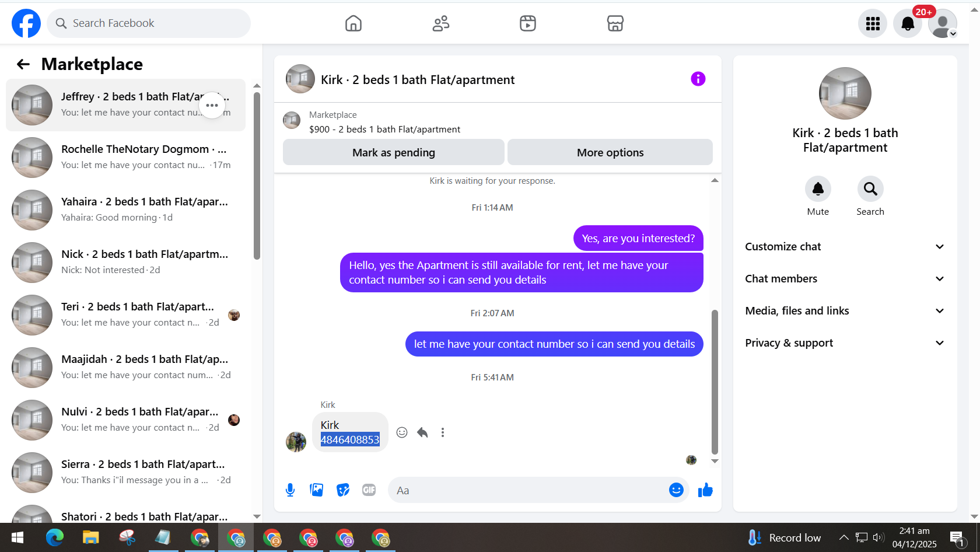The width and height of the screenshot is (980, 552).
Task: Open the Facebook home logo
Action: [26, 23]
